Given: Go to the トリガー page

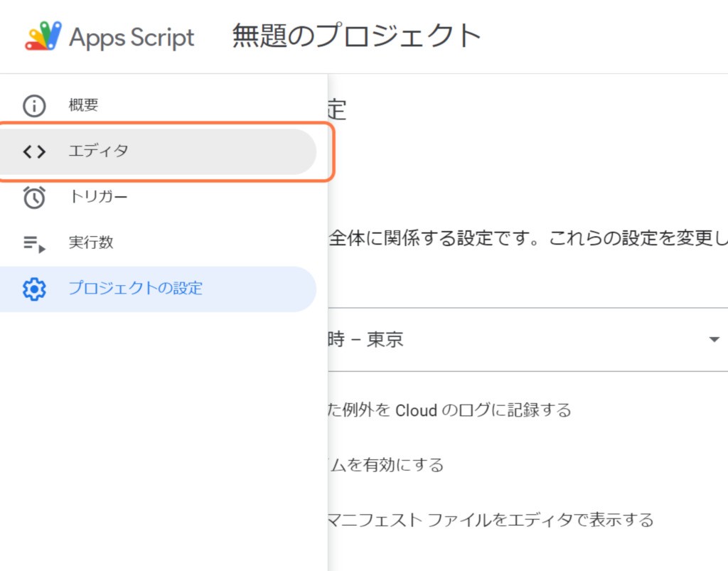Looking at the screenshot, I should click(x=158, y=197).
